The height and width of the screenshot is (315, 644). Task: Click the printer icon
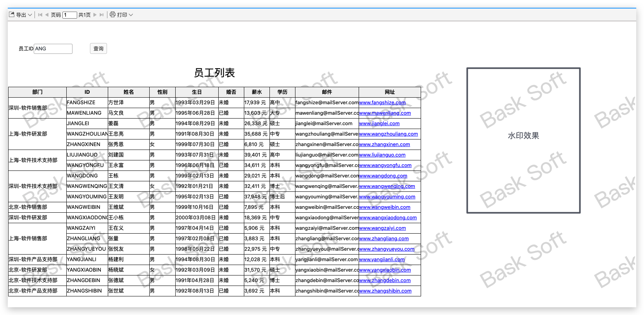[112, 14]
